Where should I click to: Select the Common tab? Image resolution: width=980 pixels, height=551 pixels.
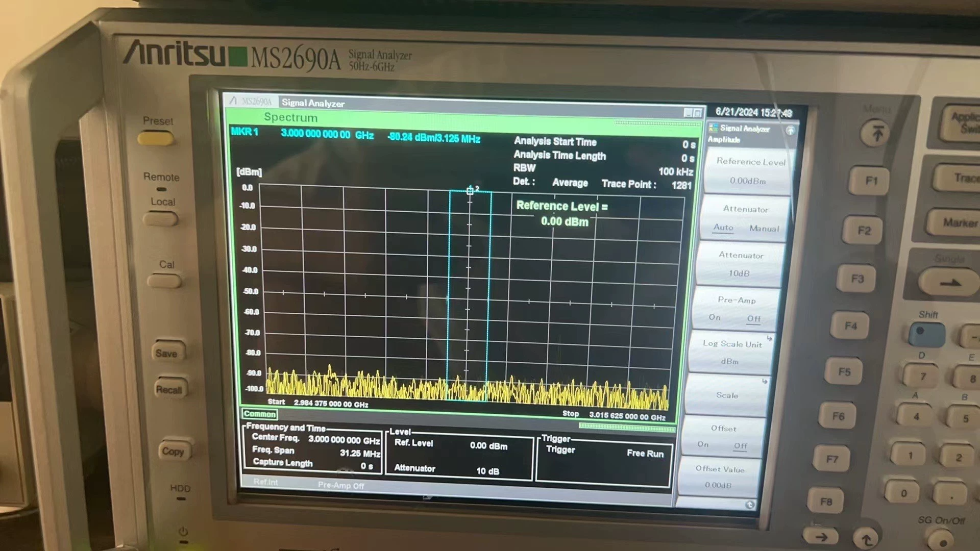(260, 414)
